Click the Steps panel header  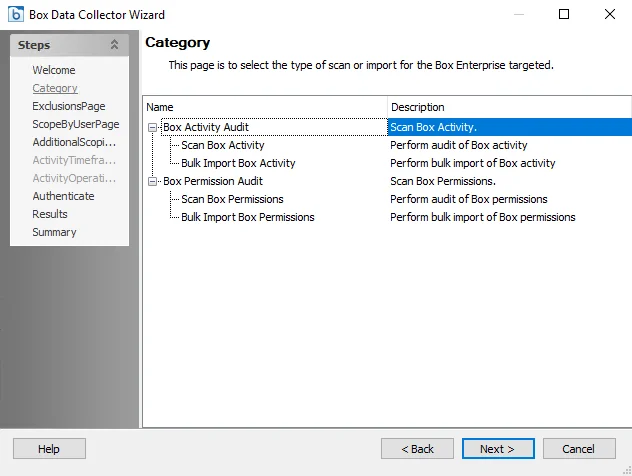(x=69, y=45)
